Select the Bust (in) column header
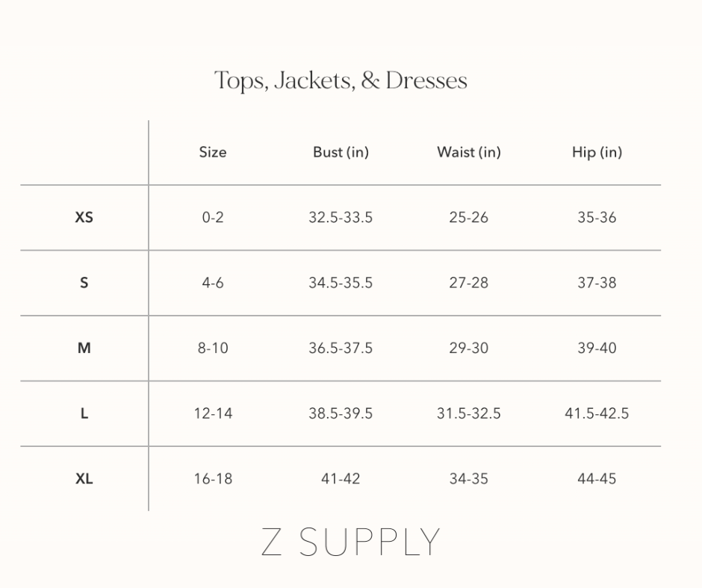Viewport: 702px width, 588px height. (x=341, y=152)
